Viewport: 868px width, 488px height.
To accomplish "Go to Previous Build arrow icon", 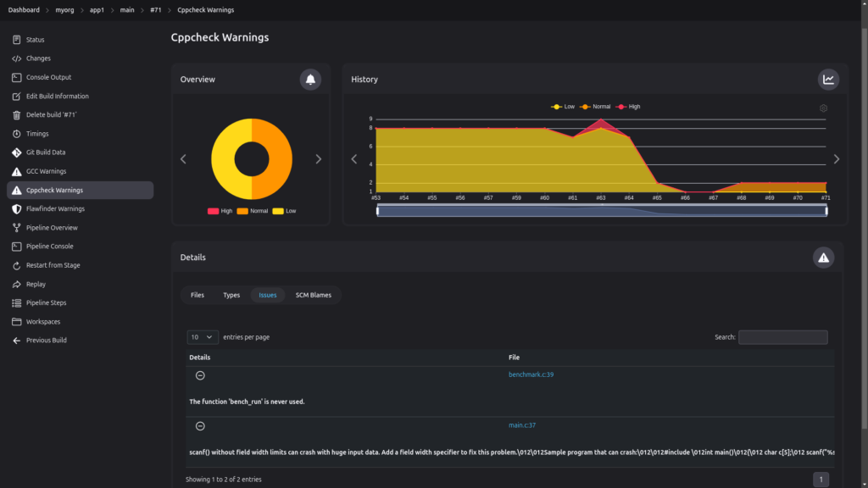I will [17, 341].
